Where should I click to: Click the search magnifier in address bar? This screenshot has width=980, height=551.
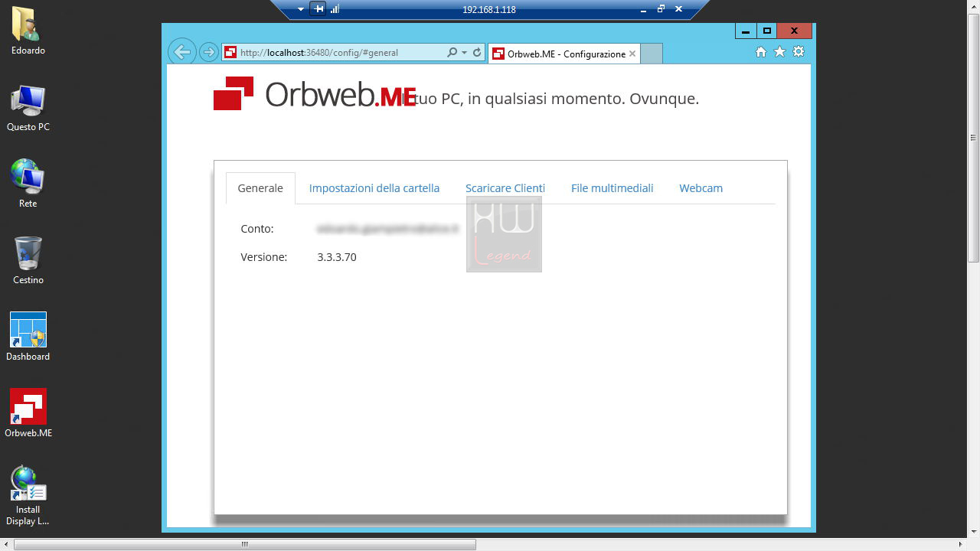[x=452, y=53]
